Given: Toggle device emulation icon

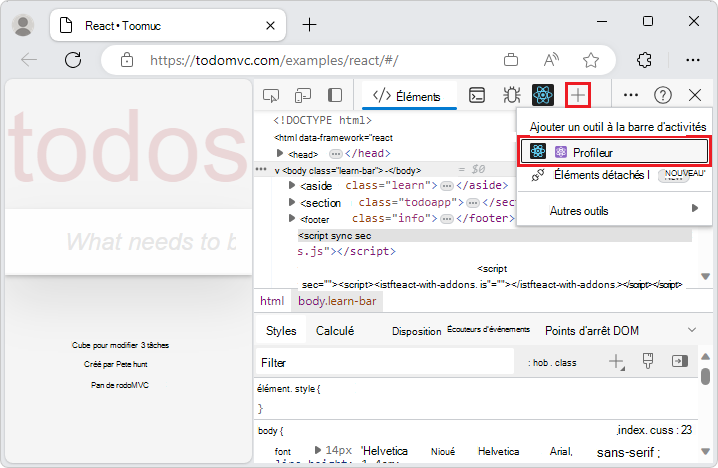Looking at the screenshot, I should click(x=303, y=95).
